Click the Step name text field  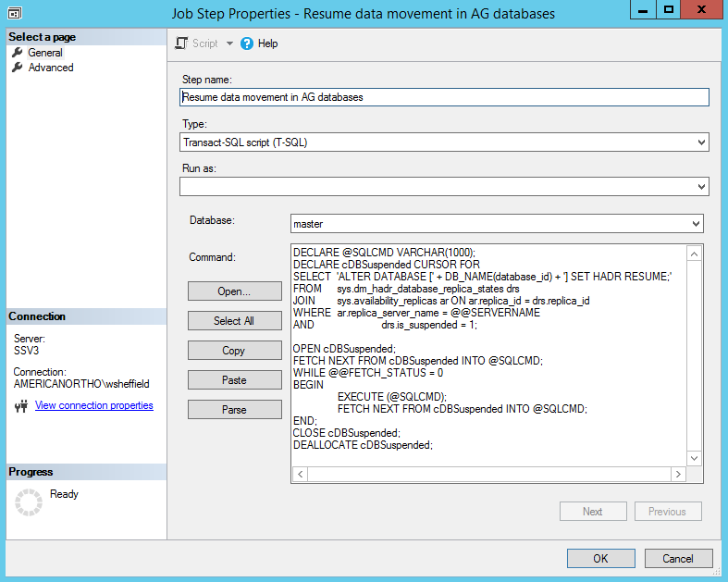click(x=444, y=97)
